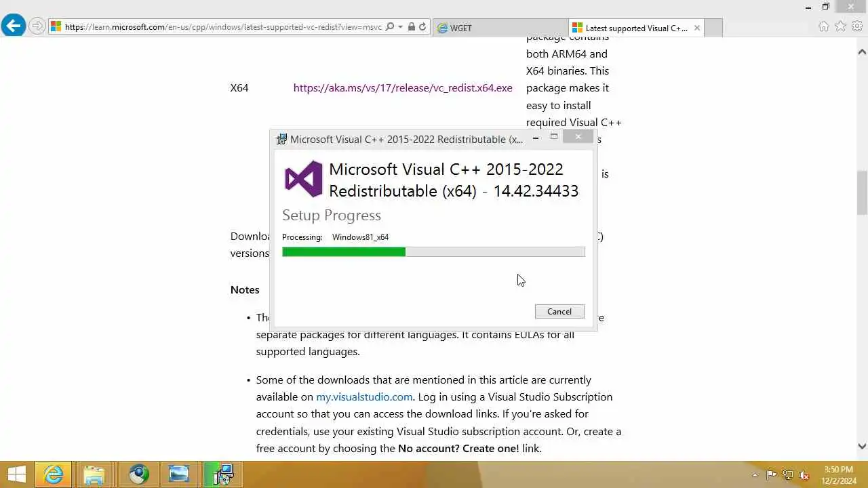Viewport: 868px width, 488px height.
Task: Open the address bar autocomplete dropdown arrow
Action: click(x=401, y=27)
